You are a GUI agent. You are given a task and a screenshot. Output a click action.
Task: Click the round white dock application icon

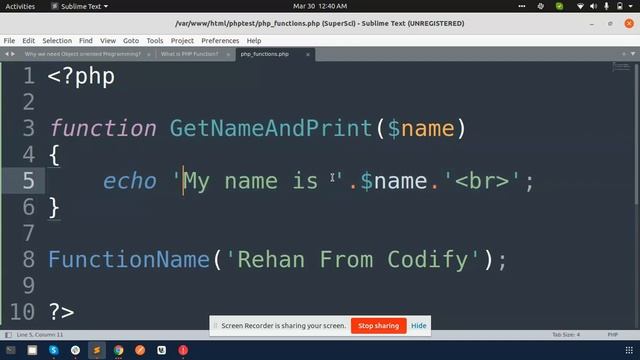pos(75,350)
